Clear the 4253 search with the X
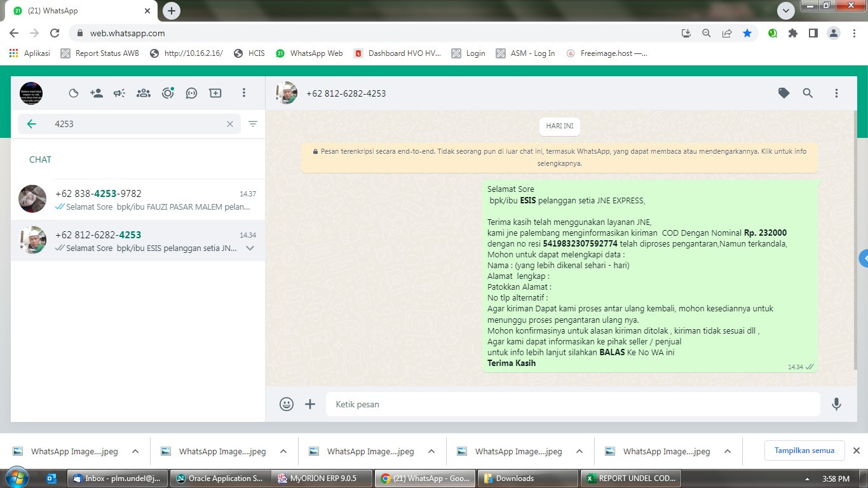This screenshot has height=488, width=868. click(230, 124)
